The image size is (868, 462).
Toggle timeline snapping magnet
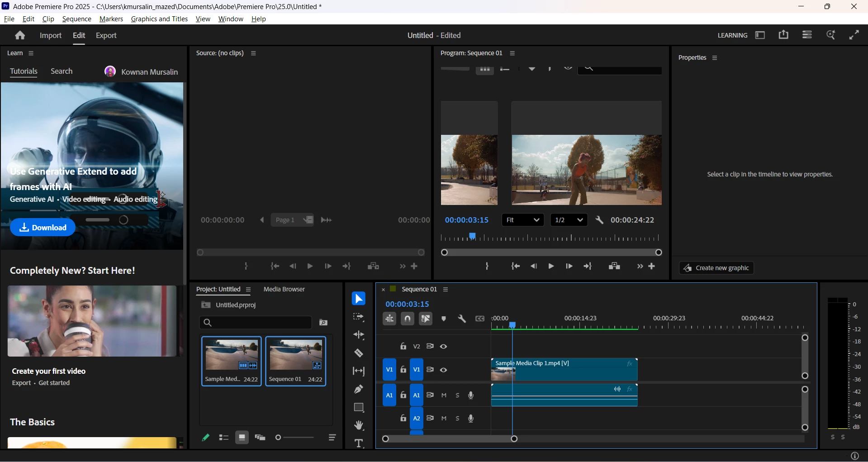coord(408,319)
